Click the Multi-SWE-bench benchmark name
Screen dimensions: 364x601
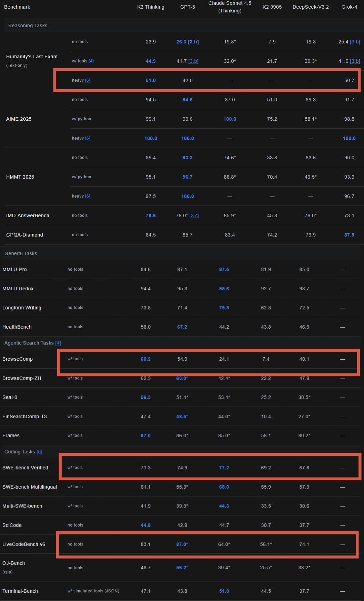[x=22, y=506]
